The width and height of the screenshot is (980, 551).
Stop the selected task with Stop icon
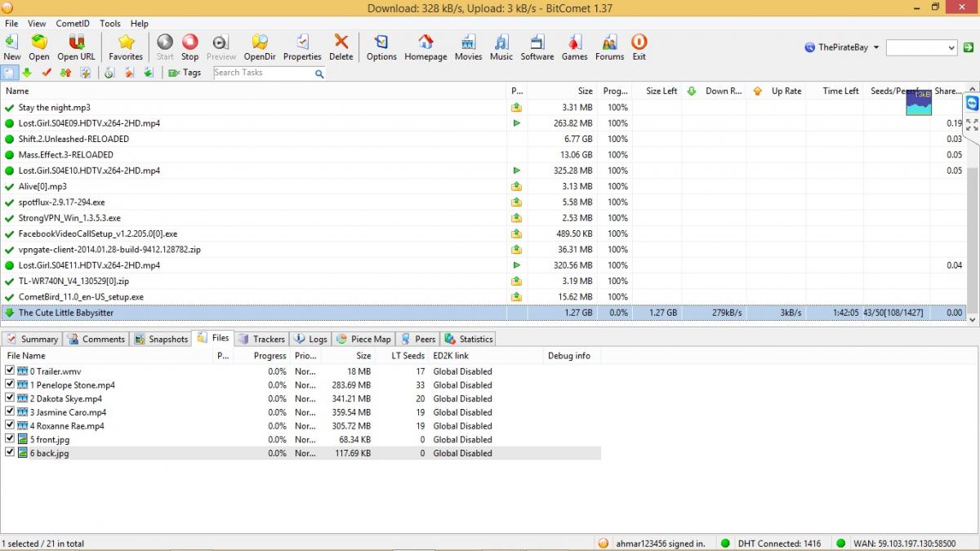pos(189,47)
